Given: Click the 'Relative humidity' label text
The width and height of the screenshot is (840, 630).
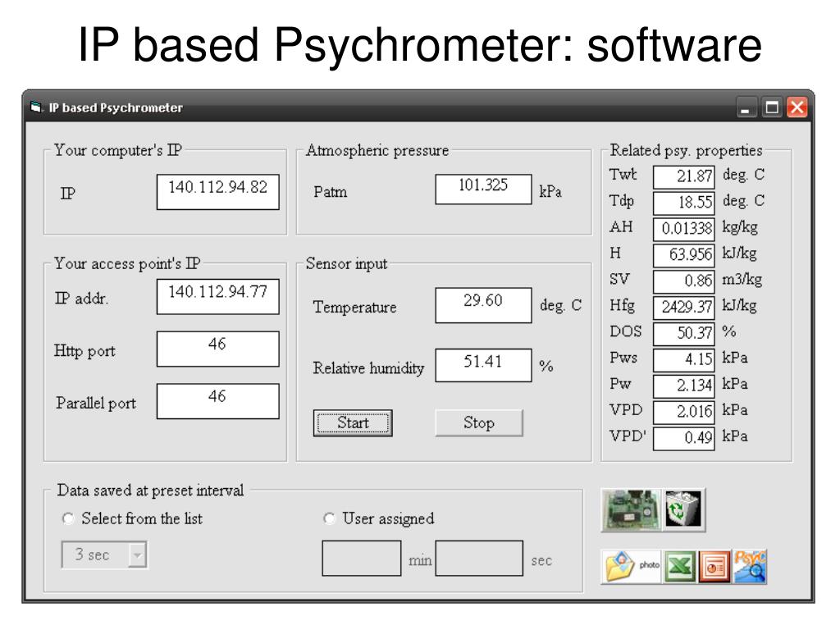Looking at the screenshot, I should [368, 368].
